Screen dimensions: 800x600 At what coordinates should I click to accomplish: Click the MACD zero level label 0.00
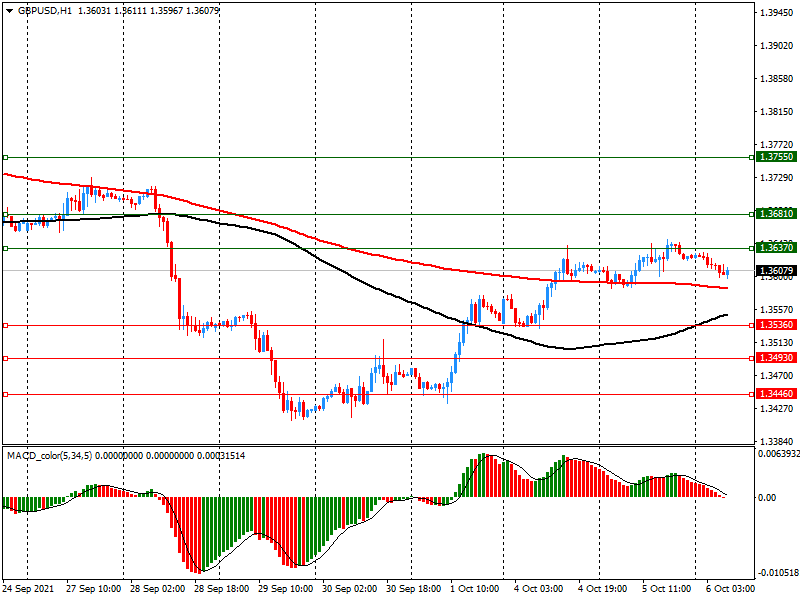coord(767,497)
